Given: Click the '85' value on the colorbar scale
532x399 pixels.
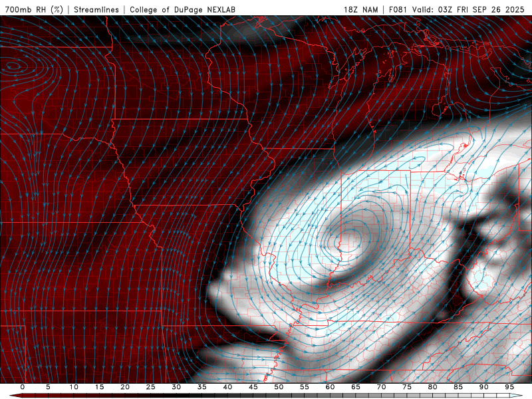Looking at the screenshot, I should click(458, 387).
